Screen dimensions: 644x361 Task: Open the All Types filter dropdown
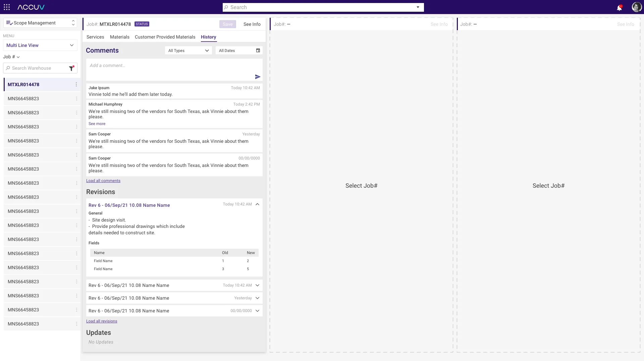coord(189,50)
